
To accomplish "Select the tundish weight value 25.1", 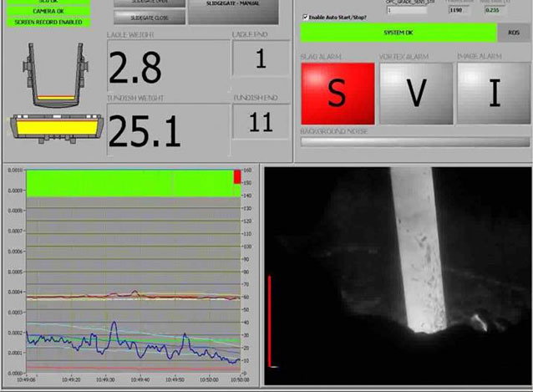I will click(145, 131).
